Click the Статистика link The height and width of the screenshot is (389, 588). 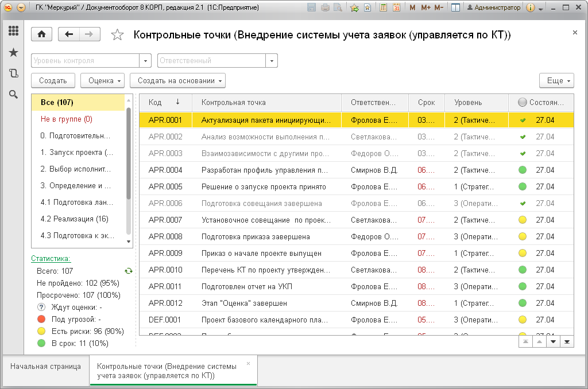pos(51,259)
